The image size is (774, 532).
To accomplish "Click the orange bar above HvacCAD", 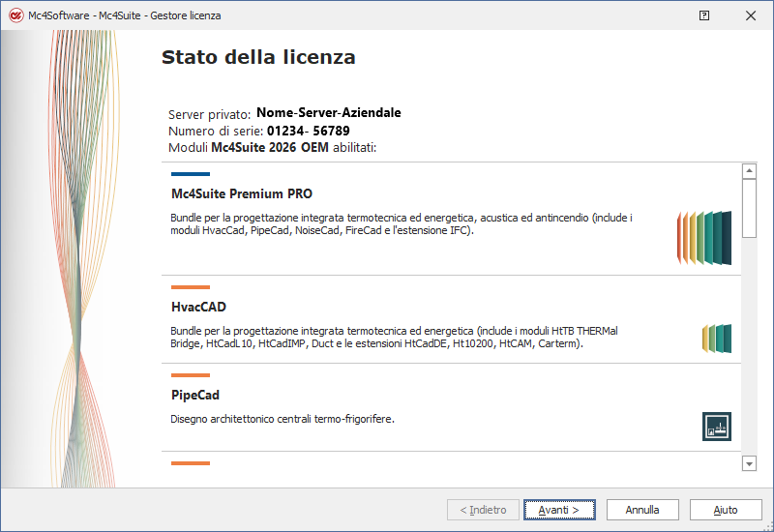I will tap(191, 287).
